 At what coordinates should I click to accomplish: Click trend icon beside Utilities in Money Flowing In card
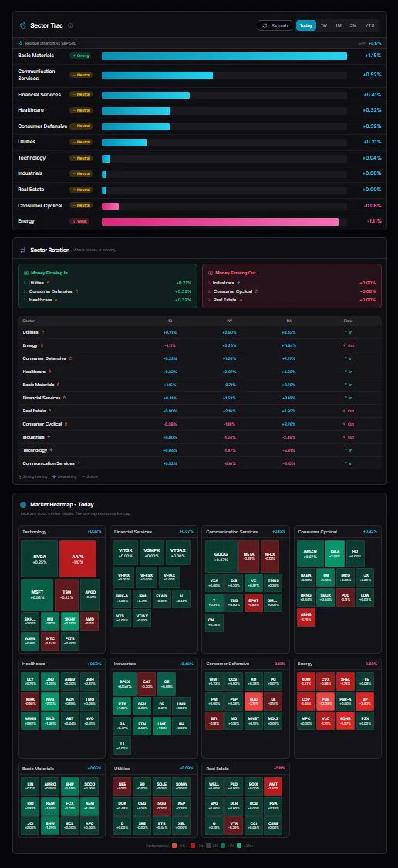tap(48, 283)
